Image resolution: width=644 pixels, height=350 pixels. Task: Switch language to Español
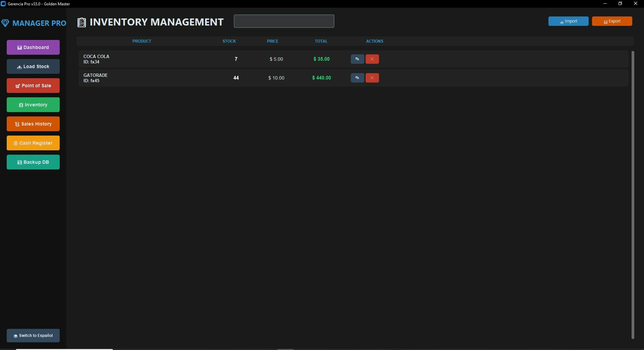pyautogui.click(x=33, y=336)
